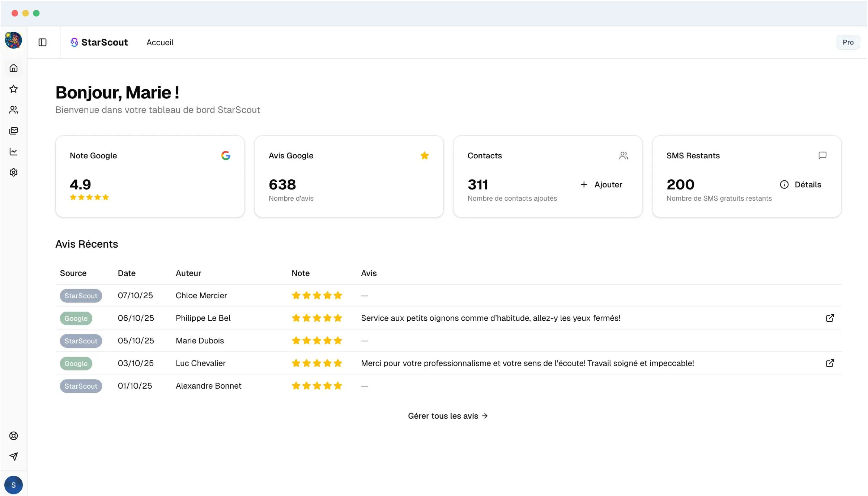Open the external link for Philippe Le Bel's review
This screenshot has height=496, width=868.
coord(830,318)
